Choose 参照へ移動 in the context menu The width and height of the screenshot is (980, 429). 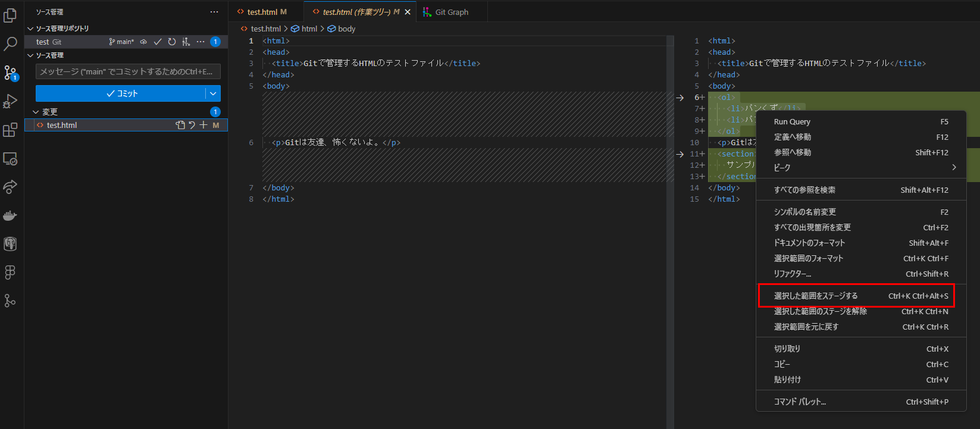tap(861, 152)
